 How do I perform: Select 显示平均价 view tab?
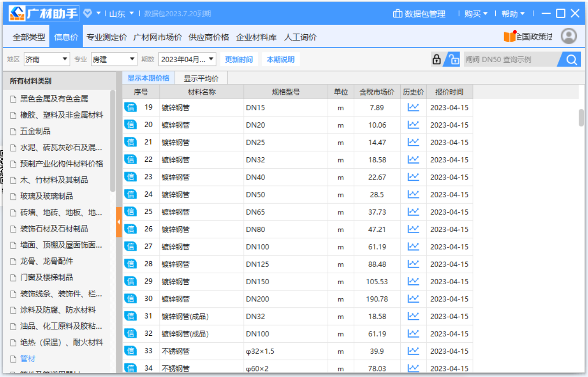(x=201, y=78)
